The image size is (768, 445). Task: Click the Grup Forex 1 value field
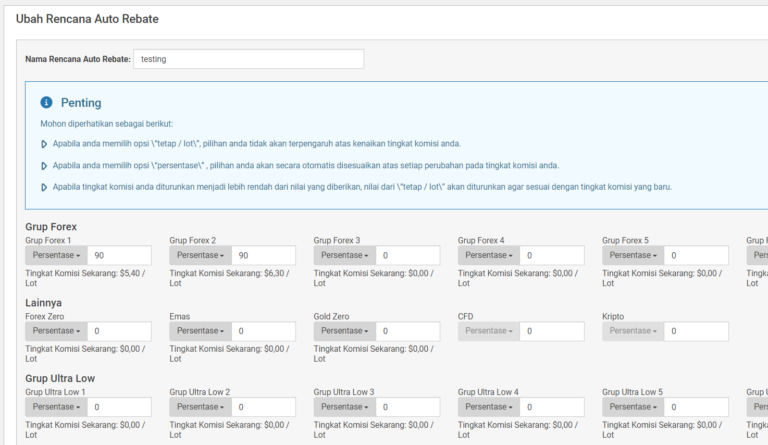click(x=120, y=256)
